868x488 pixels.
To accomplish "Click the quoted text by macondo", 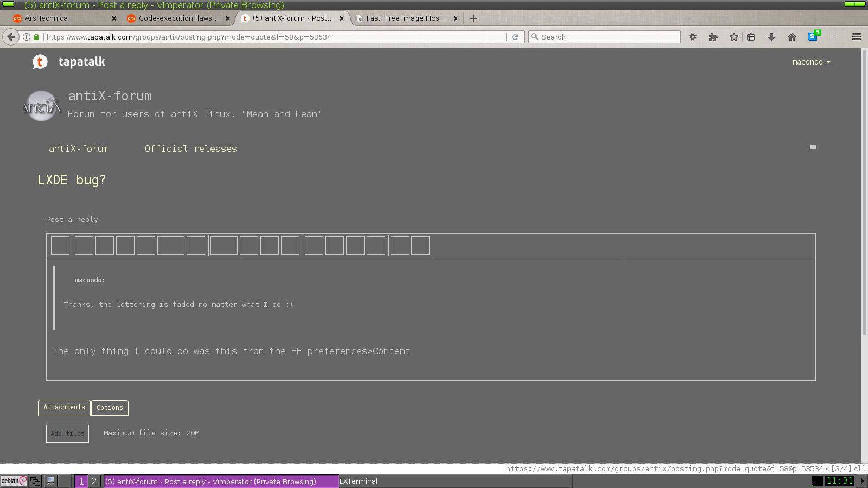I will coord(178,304).
